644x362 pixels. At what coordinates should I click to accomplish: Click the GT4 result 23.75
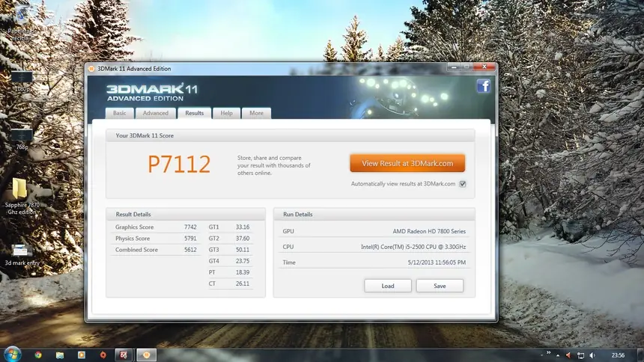point(243,261)
